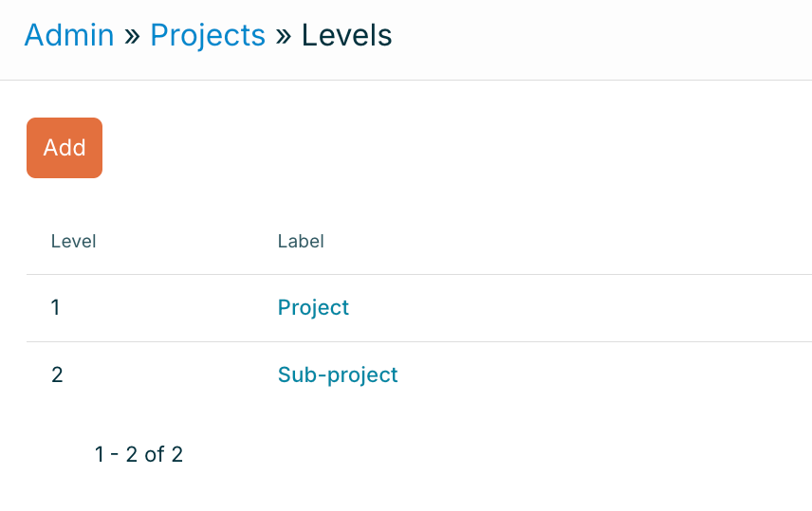The width and height of the screenshot is (812, 511).
Task: Open the Sub-project level label link
Action: click(338, 374)
